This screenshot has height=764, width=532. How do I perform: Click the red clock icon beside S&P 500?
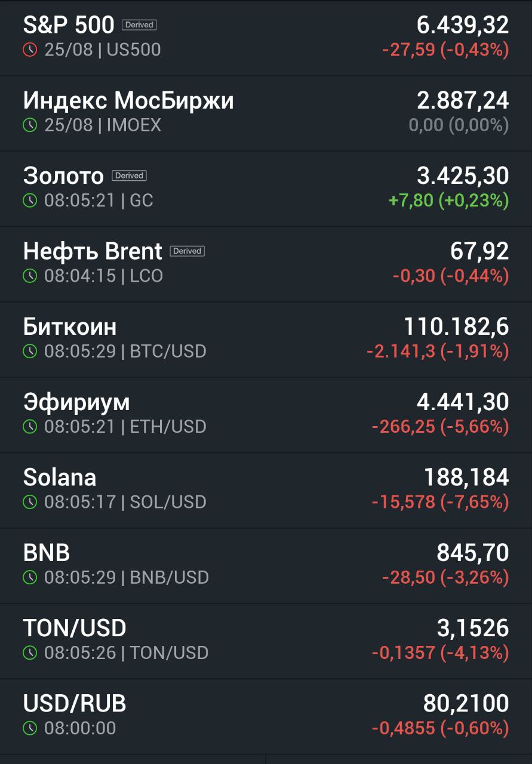pos(30,50)
